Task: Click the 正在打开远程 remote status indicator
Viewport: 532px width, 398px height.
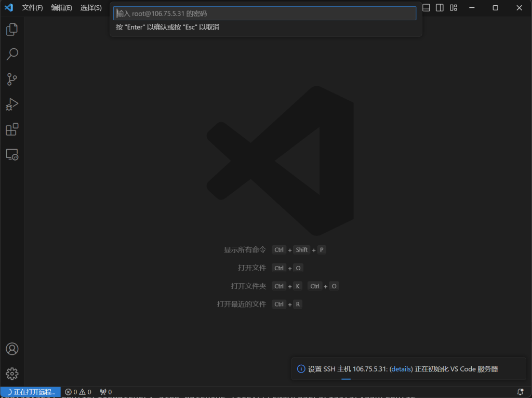Action: click(31, 392)
